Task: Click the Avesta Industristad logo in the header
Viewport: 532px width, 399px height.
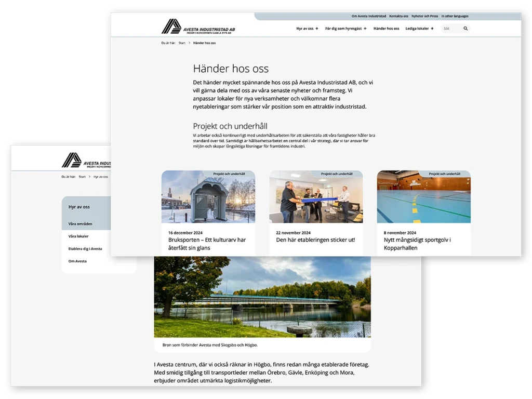Action: click(x=197, y=26)
